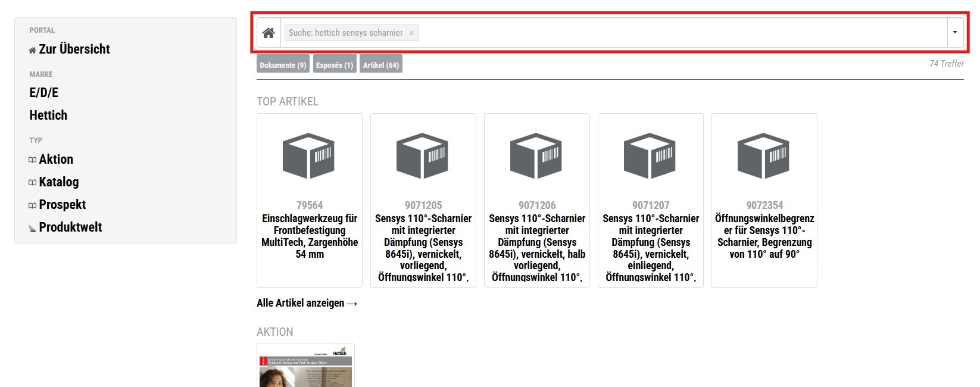Click package icon of article 9071207

(651, 156)
